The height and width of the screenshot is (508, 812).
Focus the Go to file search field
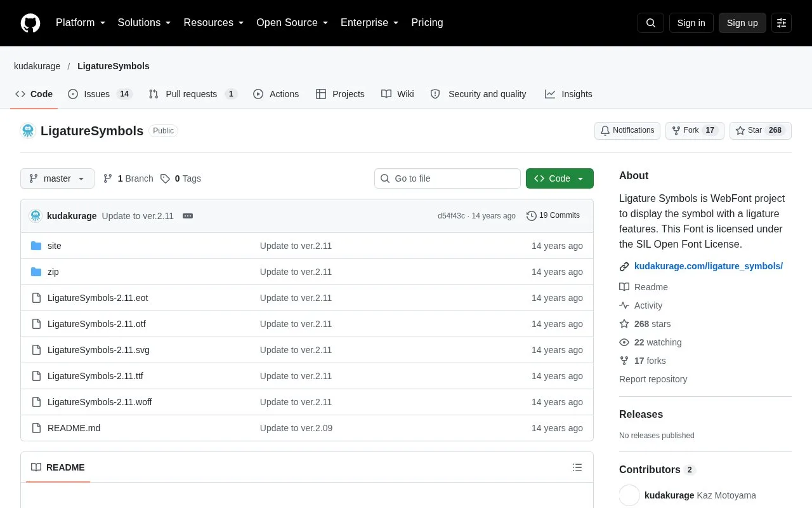click(x=447, y=178)
